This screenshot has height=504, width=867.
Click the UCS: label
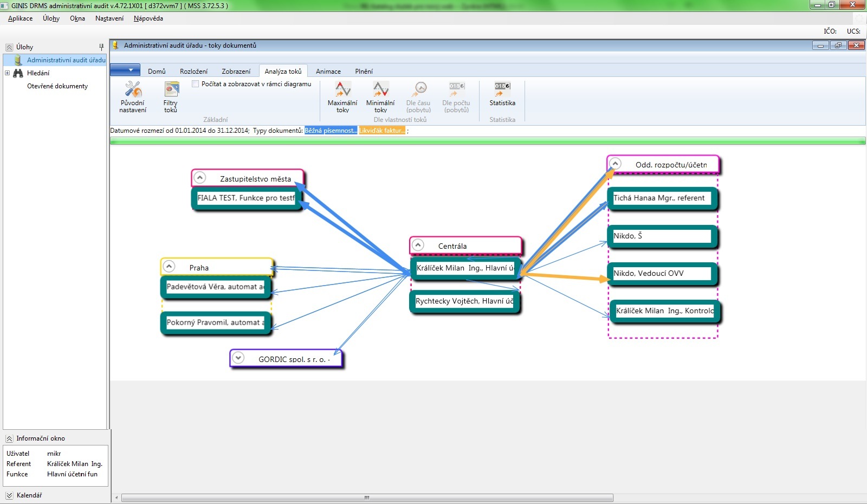[x=853, y=31]
